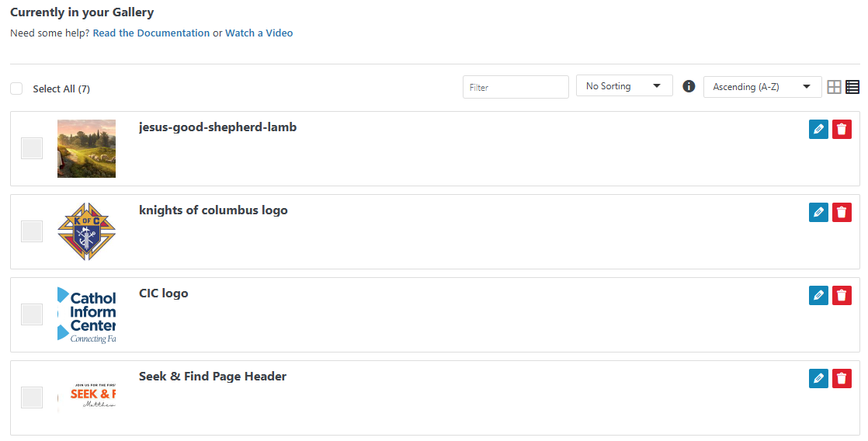The image size is (868, 441).
Task: Delete the jesus-good-shepherd-lamb image
Action: click(842, 130)
